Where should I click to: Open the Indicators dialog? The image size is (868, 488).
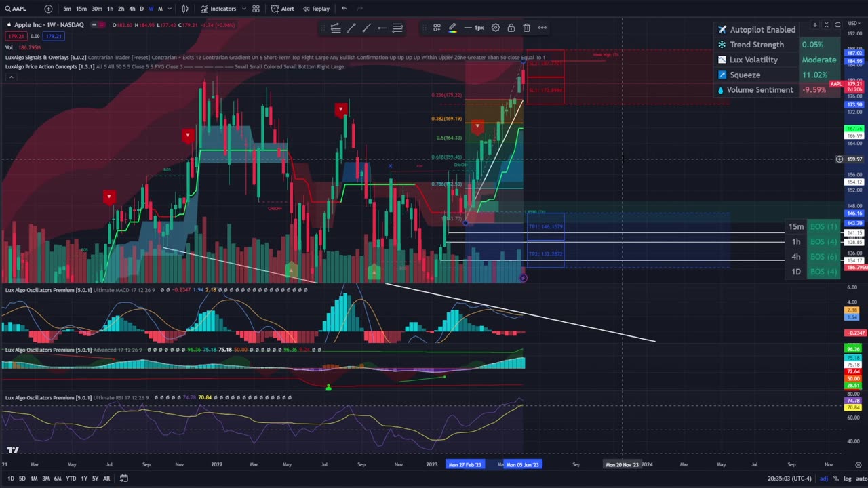click(218, 9)
